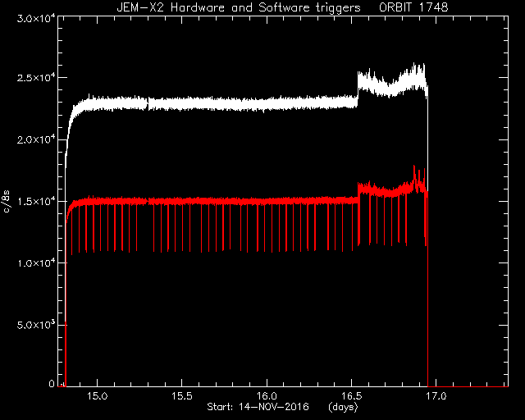Select the c/8s y-axis label
The image size is (525, 420).
click(x=7, y=202)
